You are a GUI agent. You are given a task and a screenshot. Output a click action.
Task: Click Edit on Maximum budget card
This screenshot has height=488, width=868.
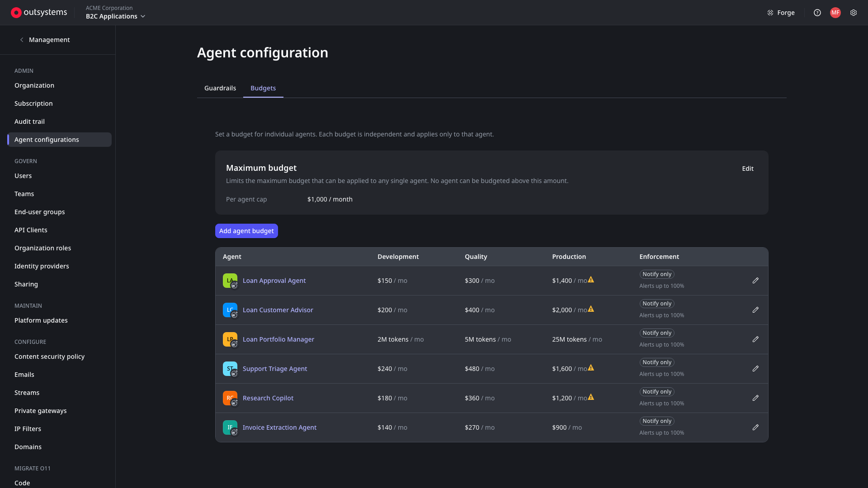[748, 169]
